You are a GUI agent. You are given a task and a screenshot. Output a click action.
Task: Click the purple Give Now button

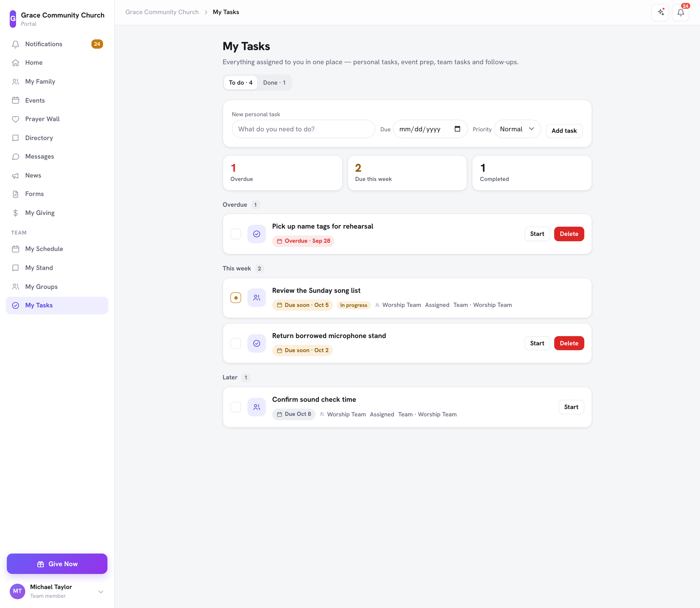57,563
